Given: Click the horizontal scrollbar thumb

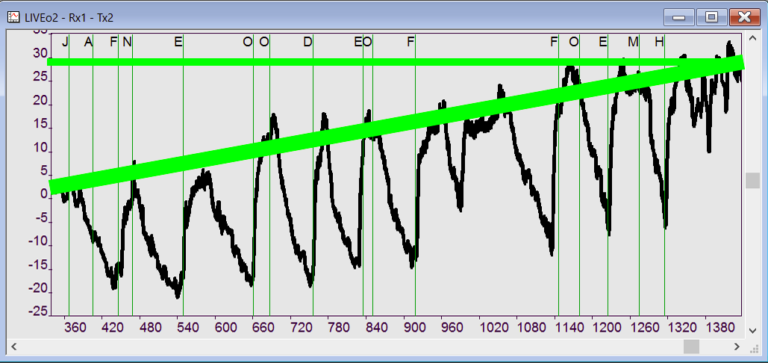Looking at the screenshot, I should pyautogui.click(x=691, y=347).
